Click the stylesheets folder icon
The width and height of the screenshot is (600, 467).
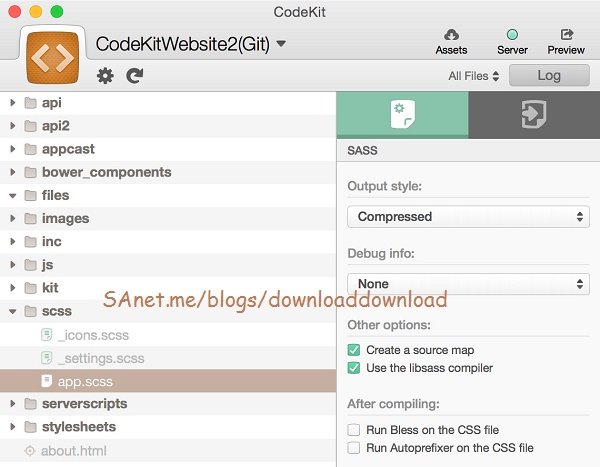coord(30,427)
